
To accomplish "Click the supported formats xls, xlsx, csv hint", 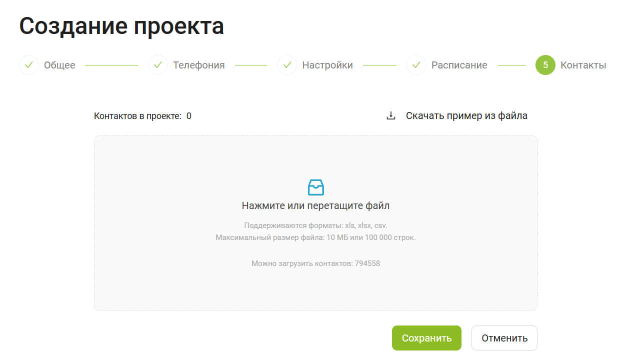I will (315, 225).
